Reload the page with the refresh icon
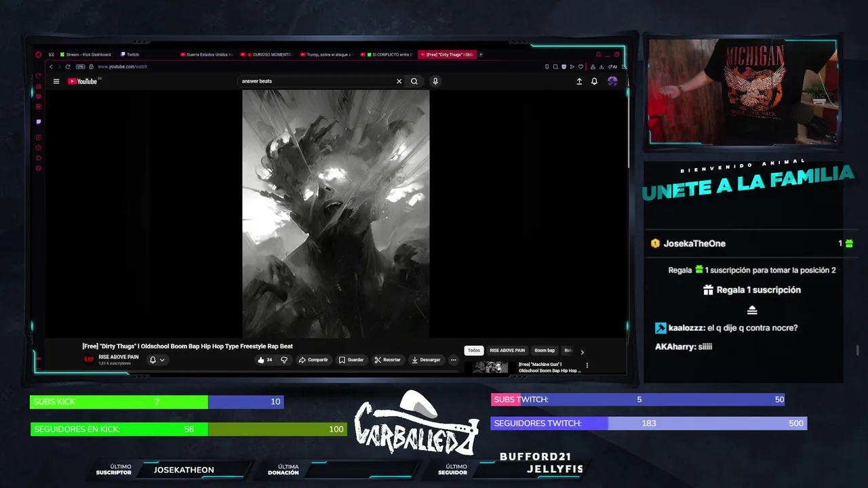This screenshot has height=488, width=868. [x=68, y=66]
